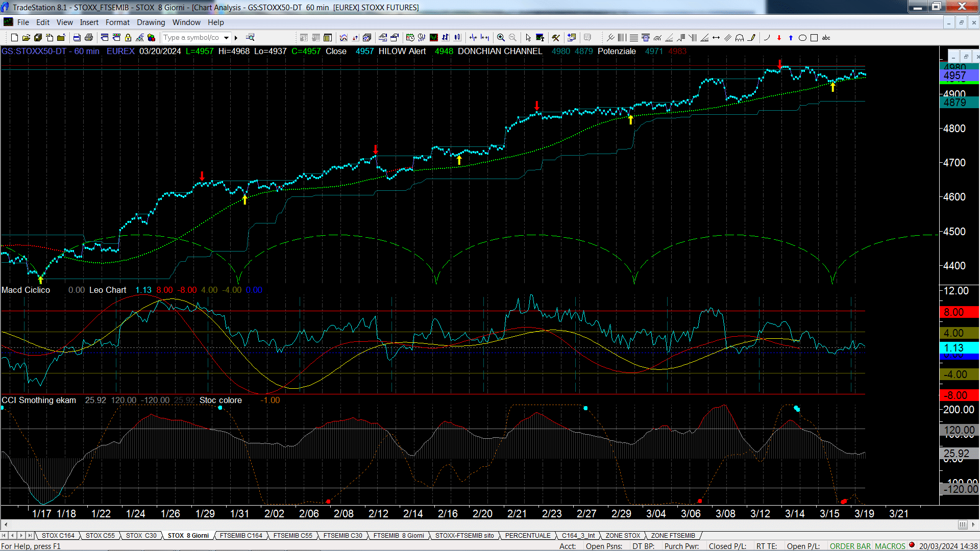
Task: Click the Save all icon
Action: tap(38, 38)
